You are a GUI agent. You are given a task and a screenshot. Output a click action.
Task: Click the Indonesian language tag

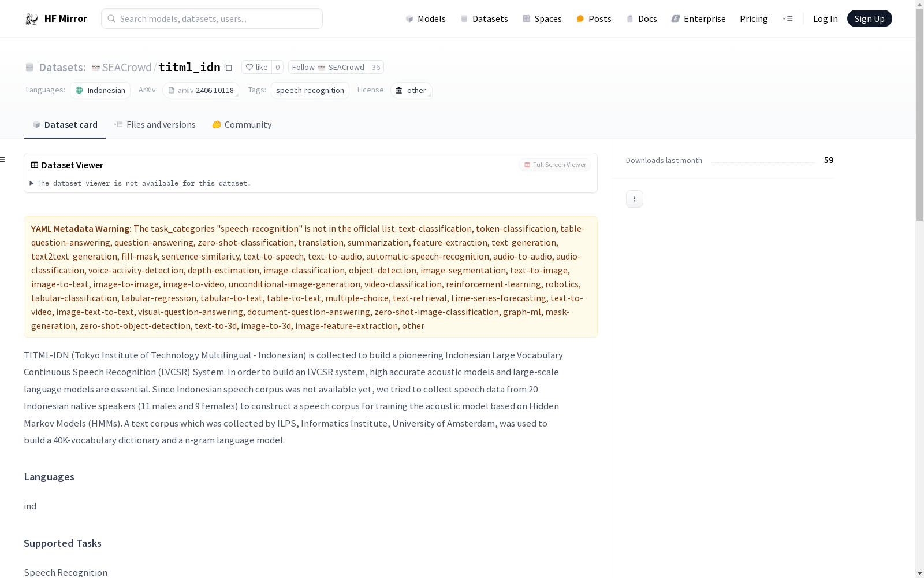coord(100,90)
